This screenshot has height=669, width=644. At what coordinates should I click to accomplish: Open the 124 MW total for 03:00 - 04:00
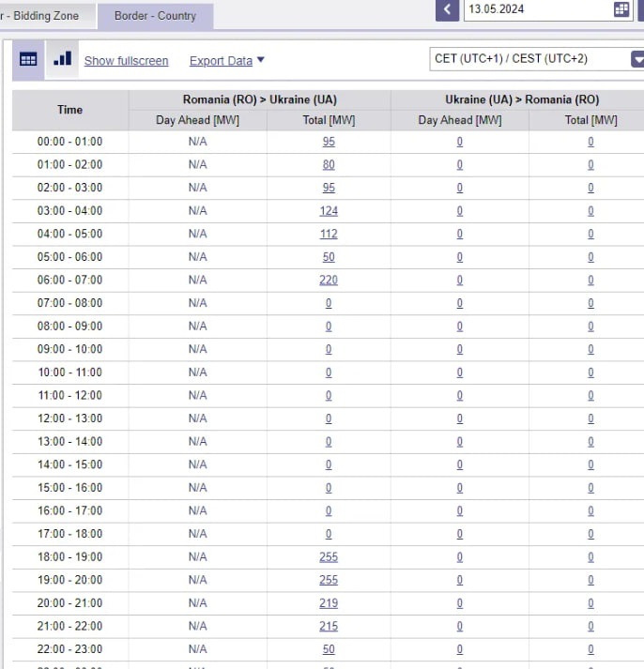(x=329, y=211)
